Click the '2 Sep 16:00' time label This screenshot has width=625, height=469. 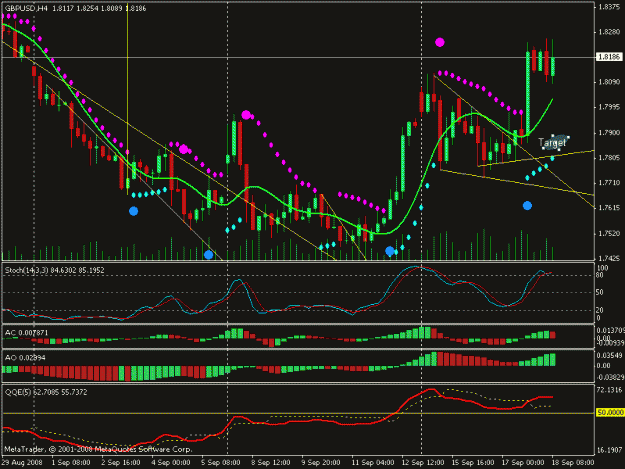coord(121,463)
